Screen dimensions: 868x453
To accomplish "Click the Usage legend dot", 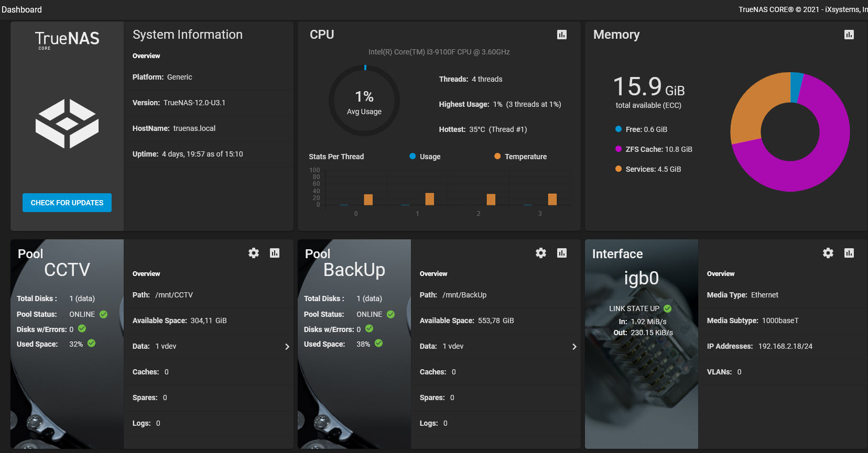I will click(413, 156).
